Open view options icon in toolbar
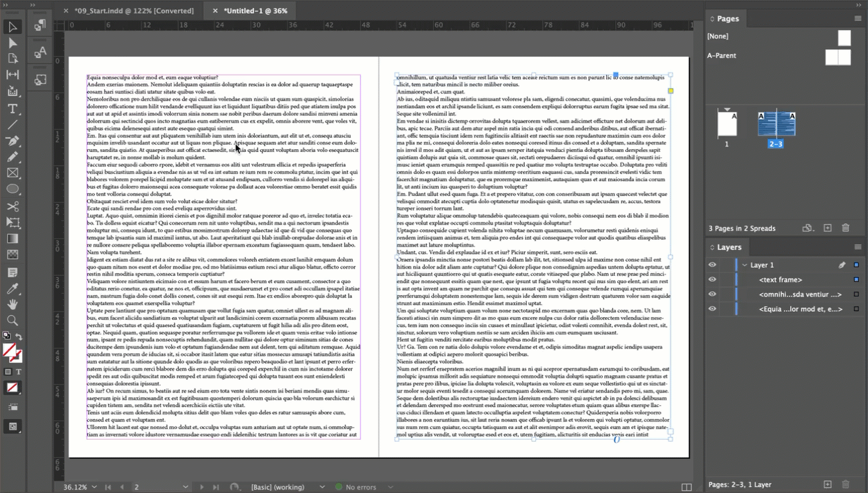This screenshot has width=868, height=493. [12, 406]
